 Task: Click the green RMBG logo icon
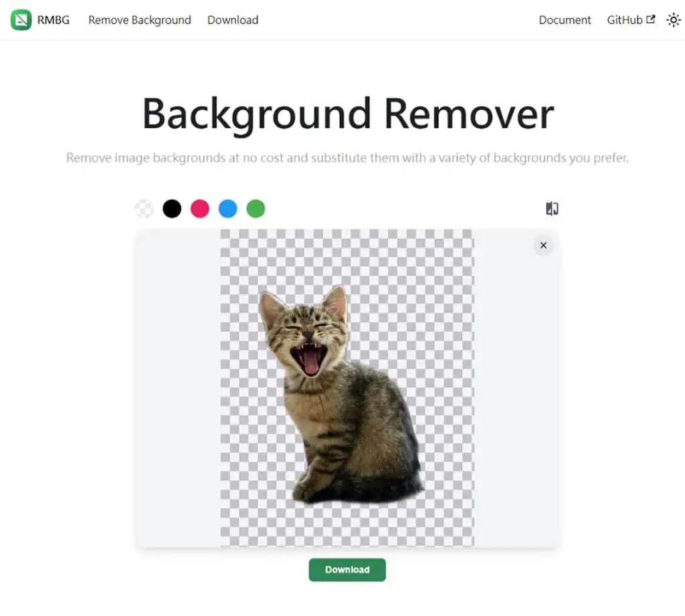point(21,20)
